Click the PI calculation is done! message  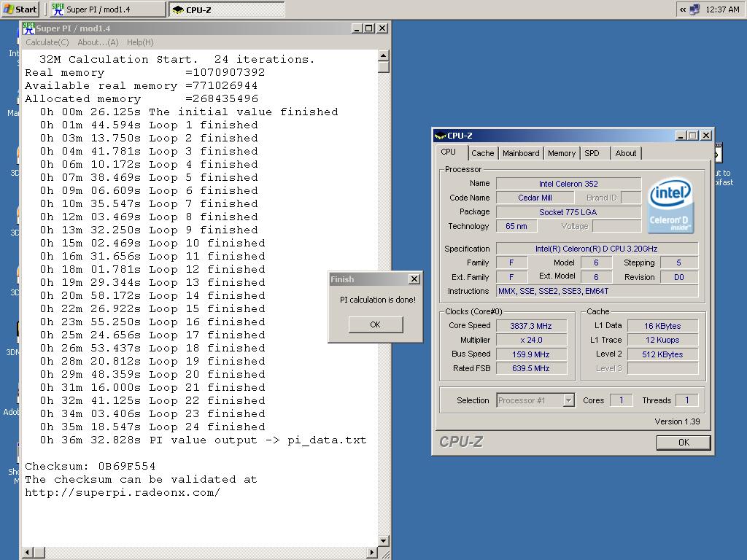pos(377,300)
